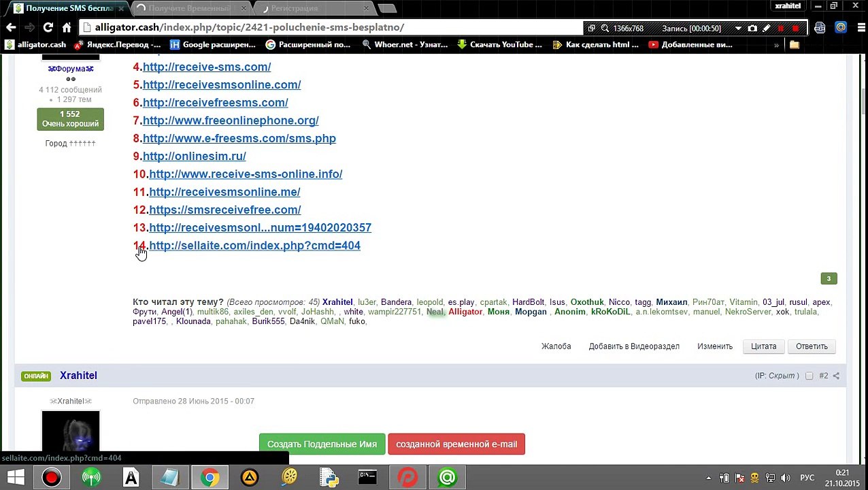Click the volume speaker tray icon
The image size is (868, 490).
(786, 478)
